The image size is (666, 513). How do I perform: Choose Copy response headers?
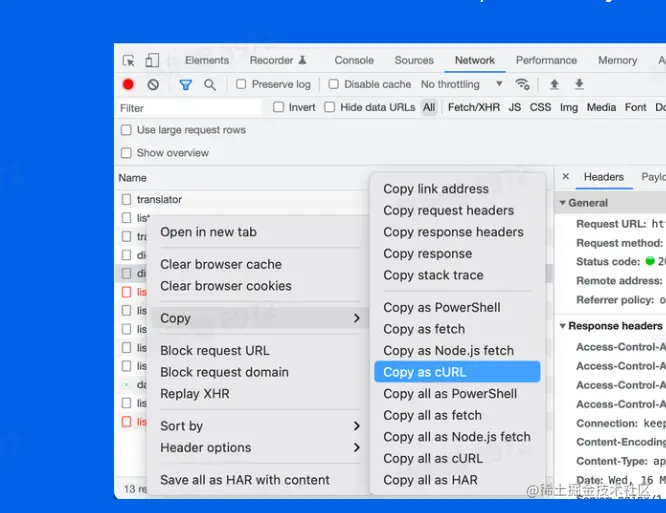[x=457, y=232]
